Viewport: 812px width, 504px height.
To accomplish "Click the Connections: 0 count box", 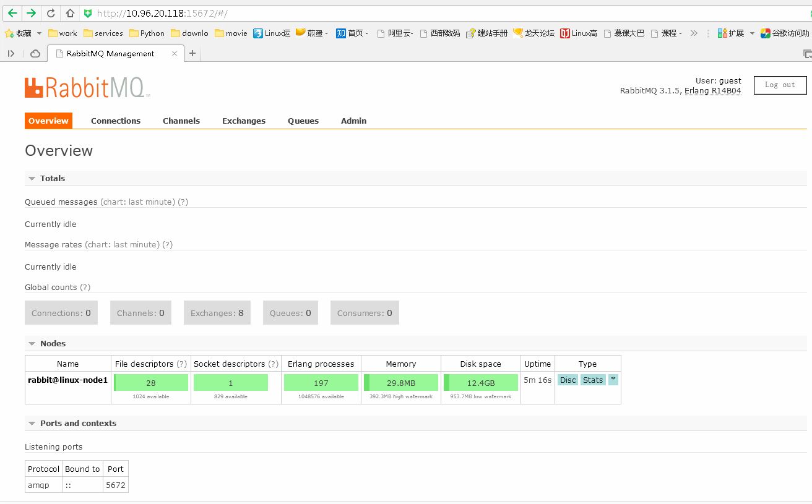I will [x=61, y=313].
